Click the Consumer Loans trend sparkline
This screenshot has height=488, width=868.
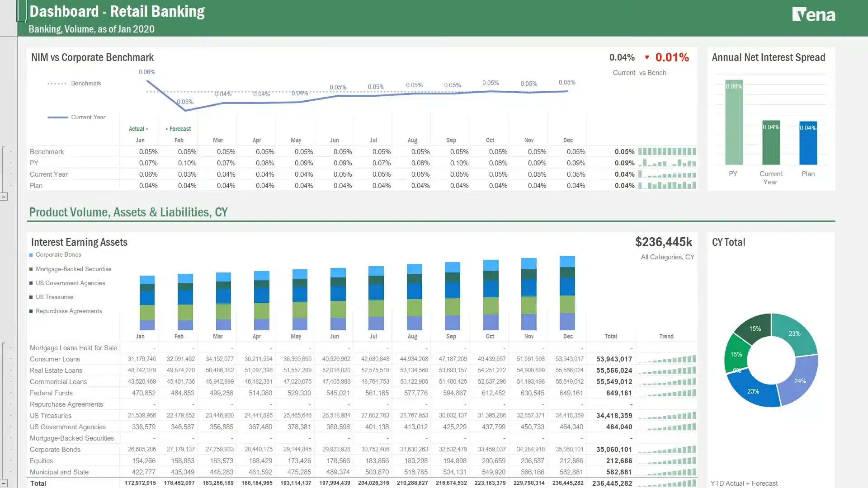[667, 359]
